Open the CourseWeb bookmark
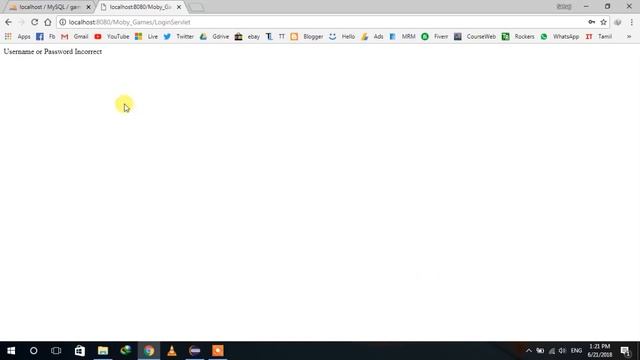Viewport: 640px width, 360px height. point(475,36)
